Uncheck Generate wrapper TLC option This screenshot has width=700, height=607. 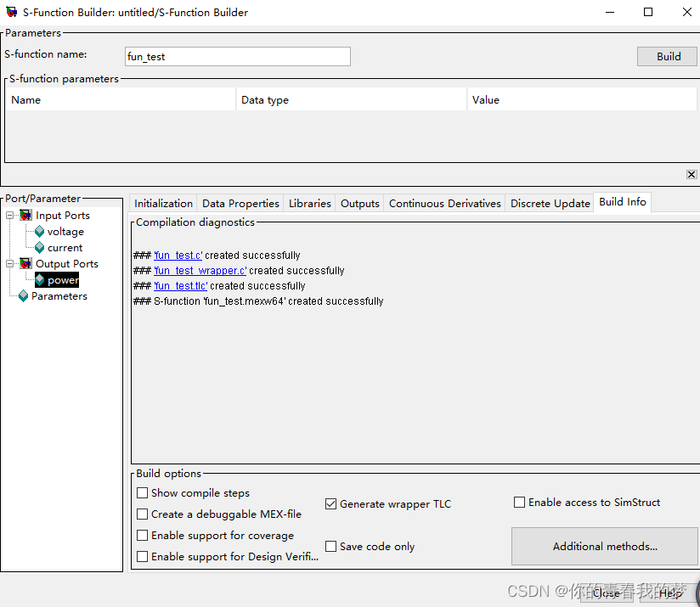pyautogui.click(x=331, y=504)
